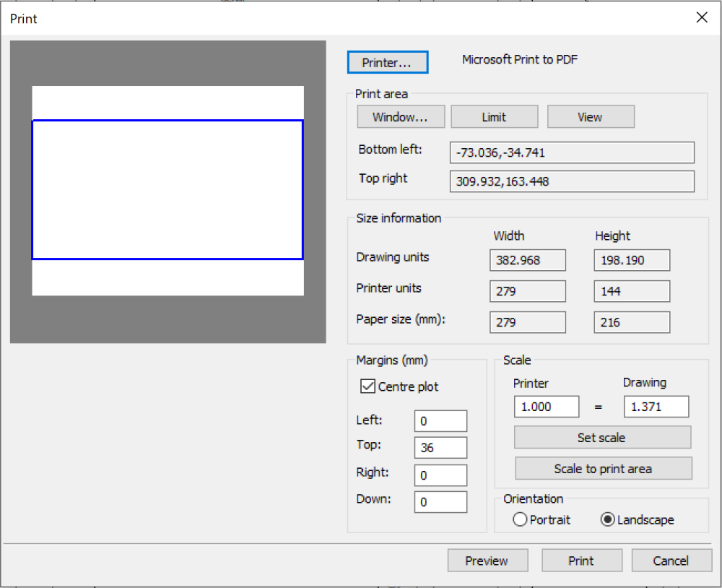Click the page preview thumbnail
The height and width of the screenshot is (588, 722).
(168, 189)
